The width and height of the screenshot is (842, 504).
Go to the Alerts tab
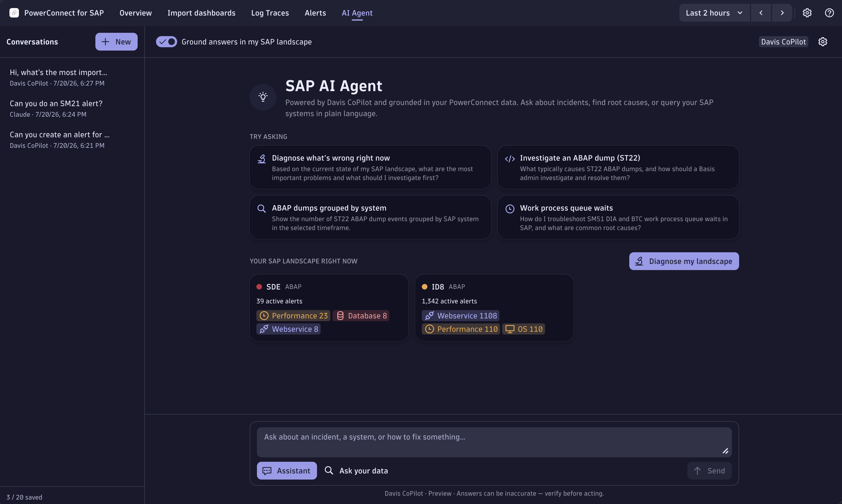[x=315, y=13]
